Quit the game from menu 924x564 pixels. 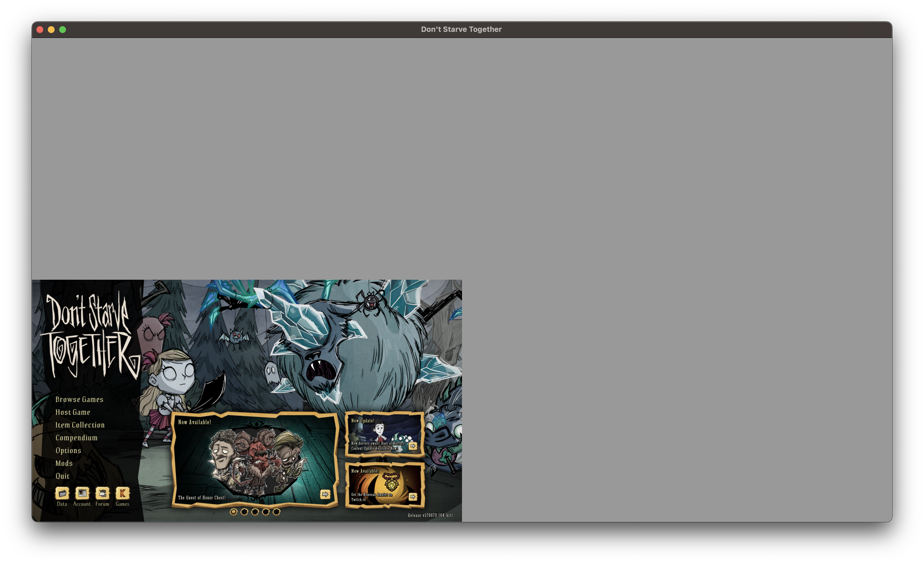63,476
